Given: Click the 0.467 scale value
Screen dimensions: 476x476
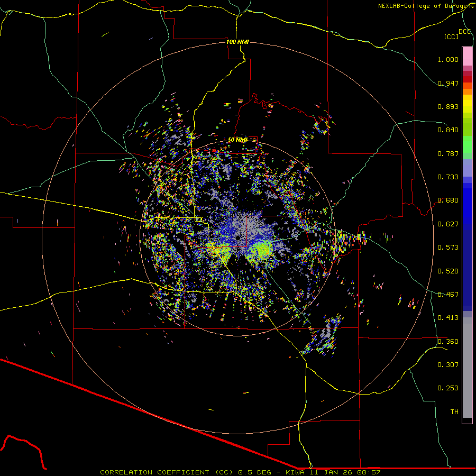Looking at the screenshot, I should tap(448, 295).
